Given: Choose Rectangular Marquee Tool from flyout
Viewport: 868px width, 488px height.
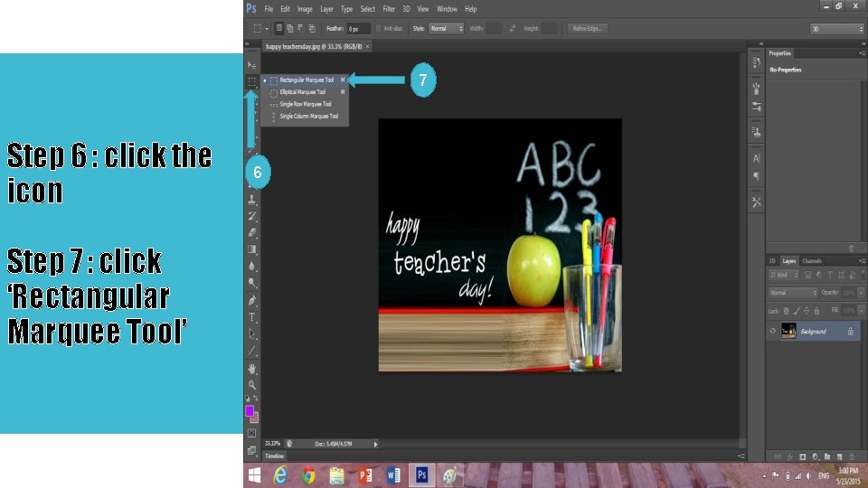Looking at the screenshot, I should coord(305,80).
